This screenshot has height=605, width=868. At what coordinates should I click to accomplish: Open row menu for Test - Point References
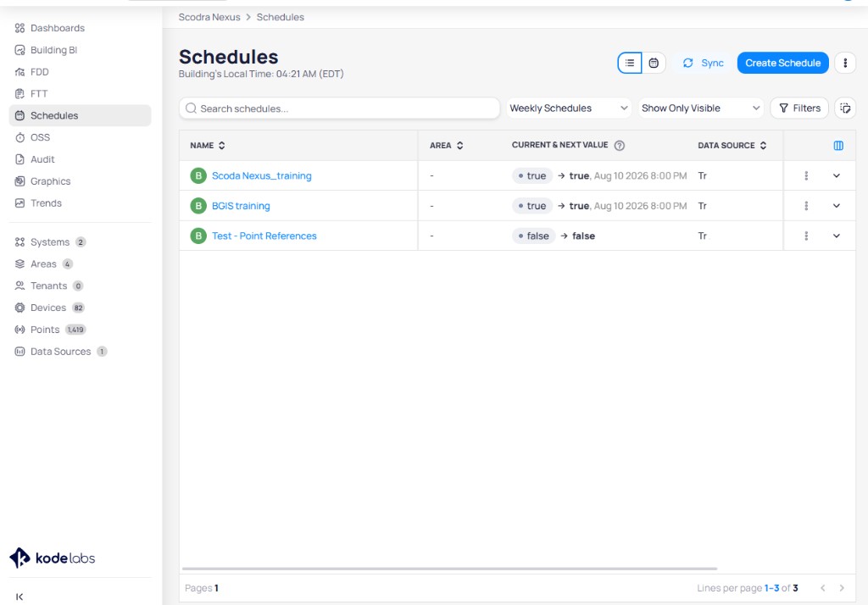coord(806,236)
